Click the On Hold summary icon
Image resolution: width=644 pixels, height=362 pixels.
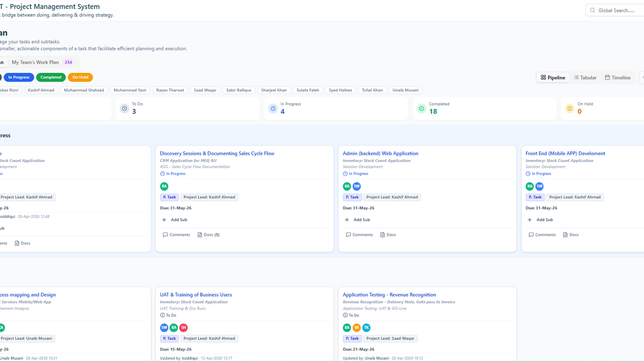[570, 108]
